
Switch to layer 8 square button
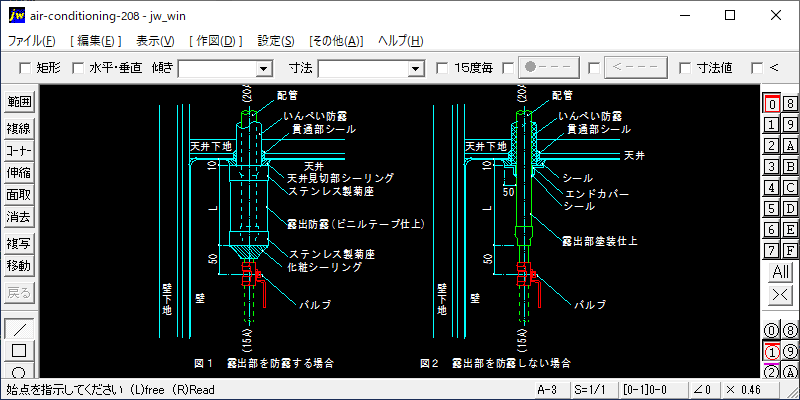point(790,103)
